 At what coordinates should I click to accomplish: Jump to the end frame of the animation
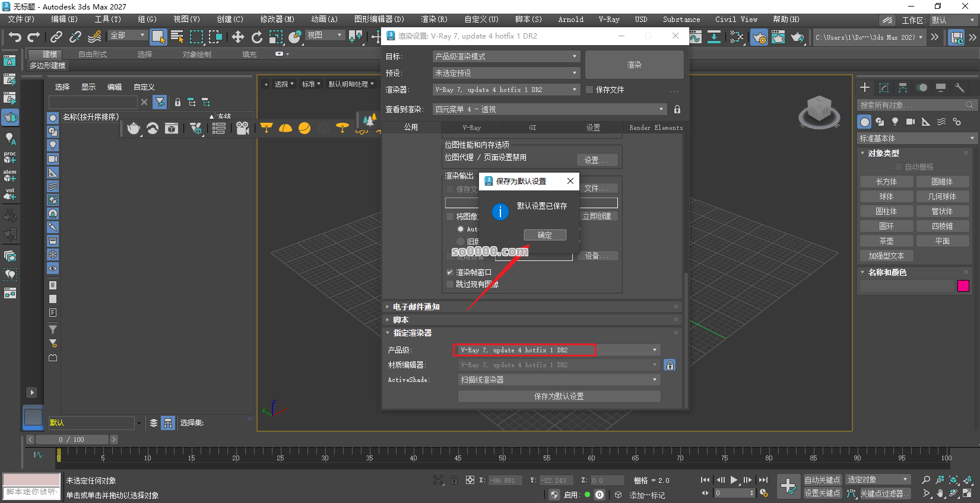pos(763,480)
